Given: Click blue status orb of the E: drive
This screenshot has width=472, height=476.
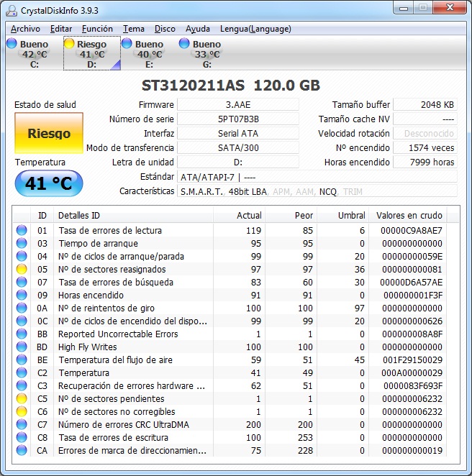Looking at the screenshot, I should 127,43.
